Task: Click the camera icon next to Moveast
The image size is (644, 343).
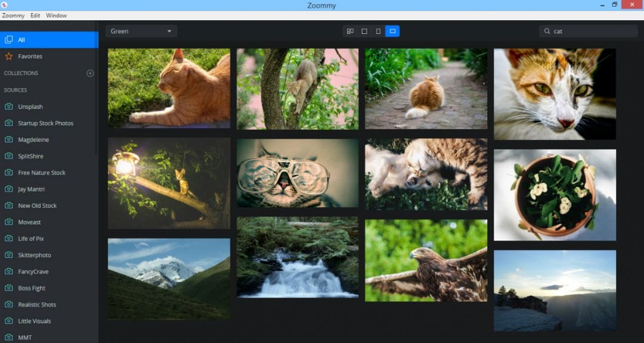Action: point(8,222)
